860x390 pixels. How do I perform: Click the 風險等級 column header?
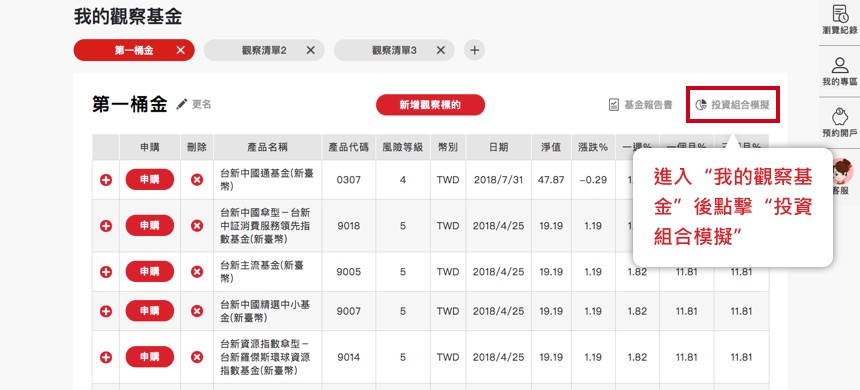pos(403,147)
